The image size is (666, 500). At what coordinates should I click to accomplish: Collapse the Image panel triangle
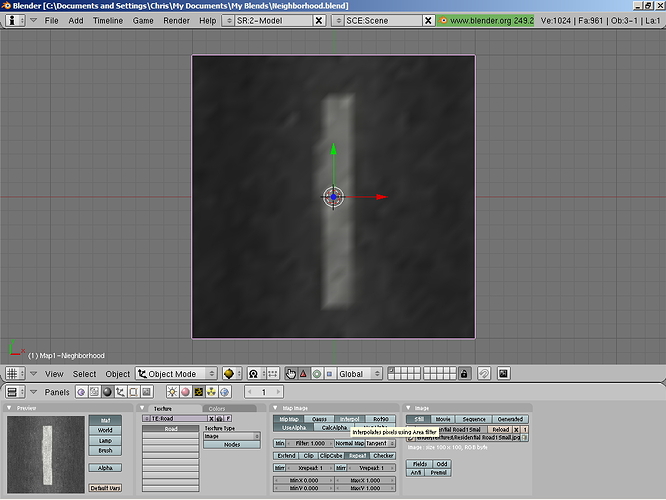coord(408,408)
